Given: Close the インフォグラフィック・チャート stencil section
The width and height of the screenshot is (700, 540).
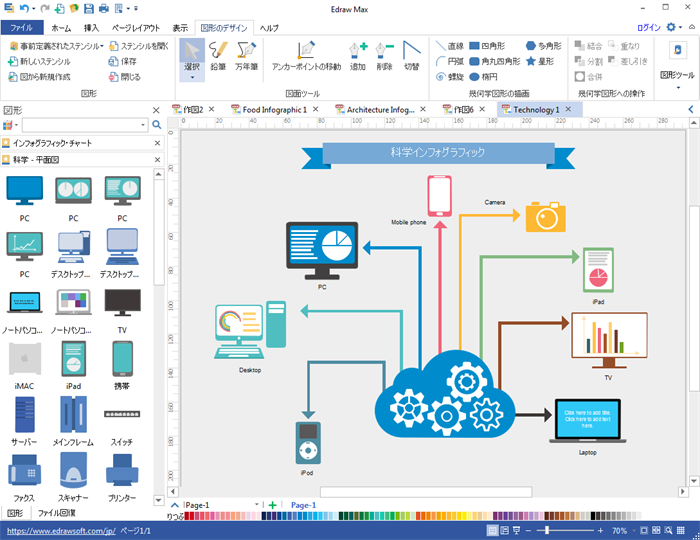Looking at the screenshot, I should click(x=157, y=143).
